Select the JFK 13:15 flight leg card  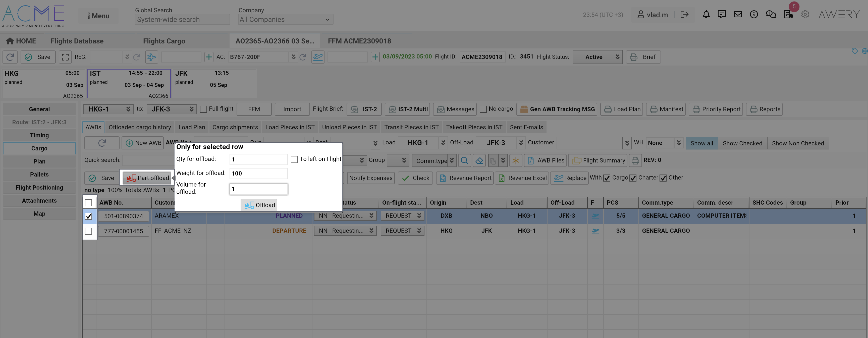tap(214, 84)
